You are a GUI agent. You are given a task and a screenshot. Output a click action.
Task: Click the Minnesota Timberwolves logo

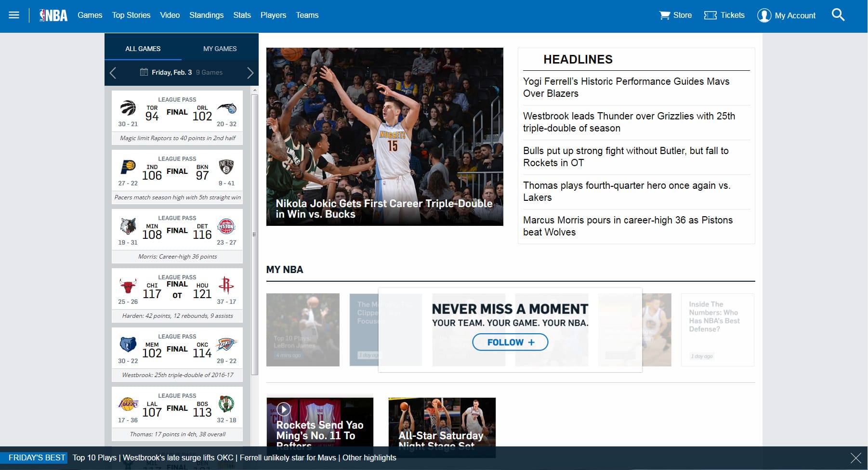click(x=128, y=226)
